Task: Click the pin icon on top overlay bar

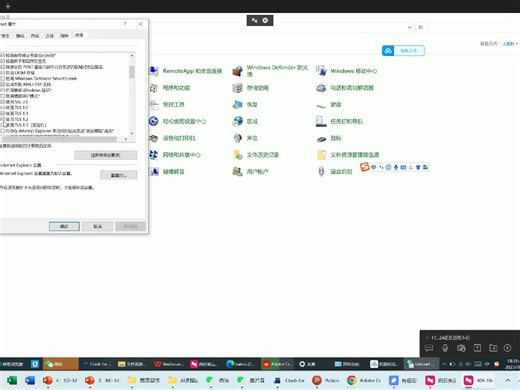Action: (x=255, y=20)
